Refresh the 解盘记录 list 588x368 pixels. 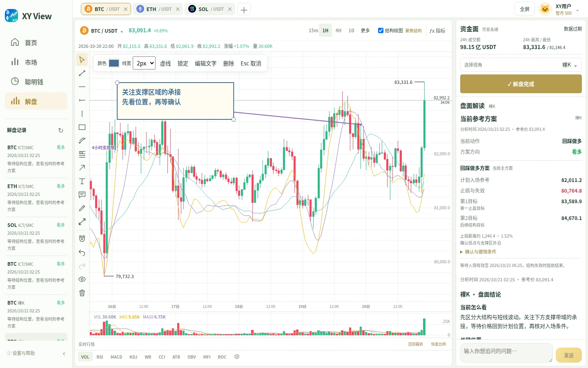[x=61, y=130]
